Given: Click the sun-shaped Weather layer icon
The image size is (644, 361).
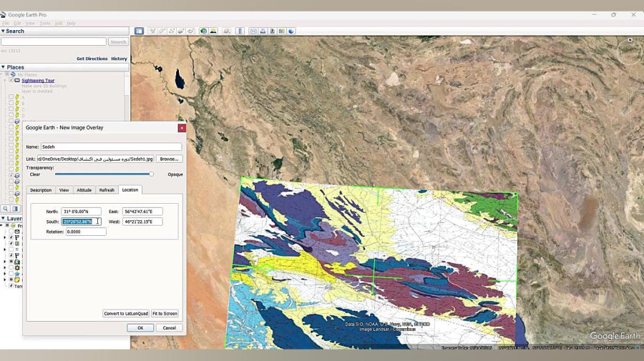Looking at the screenshot, I should click(x=17, y=267).
